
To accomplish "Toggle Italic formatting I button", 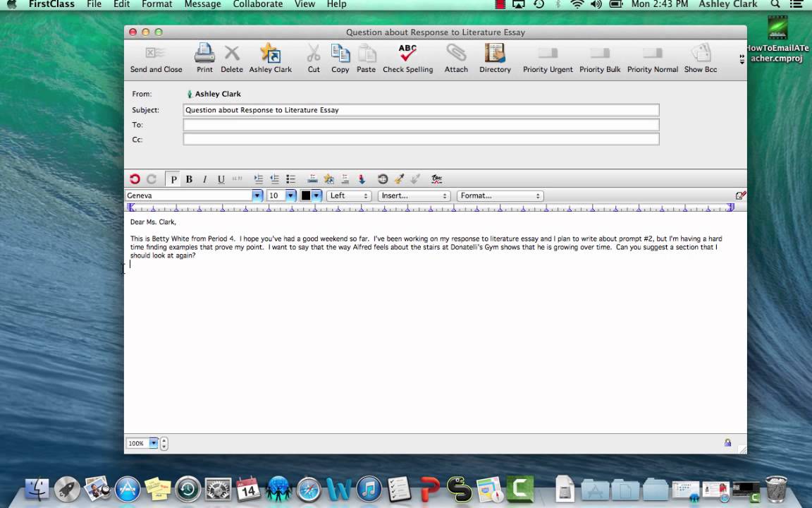I will click(204, 179).
